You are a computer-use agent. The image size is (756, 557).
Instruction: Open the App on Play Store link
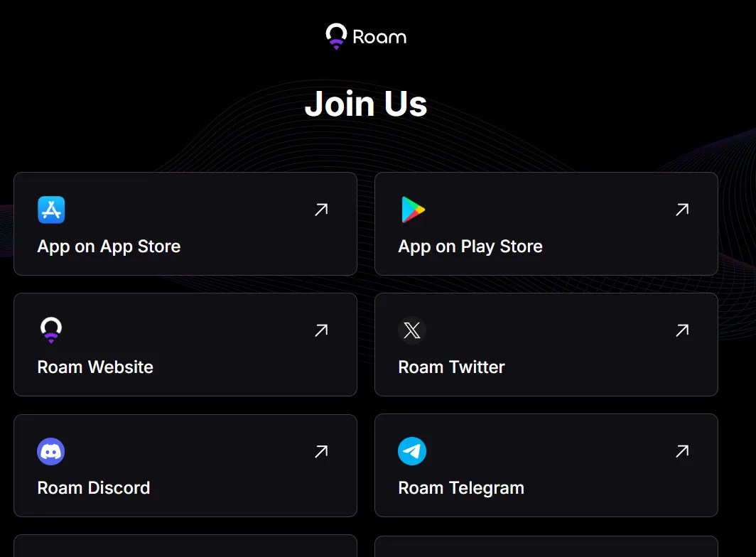(x=470, y=247)
